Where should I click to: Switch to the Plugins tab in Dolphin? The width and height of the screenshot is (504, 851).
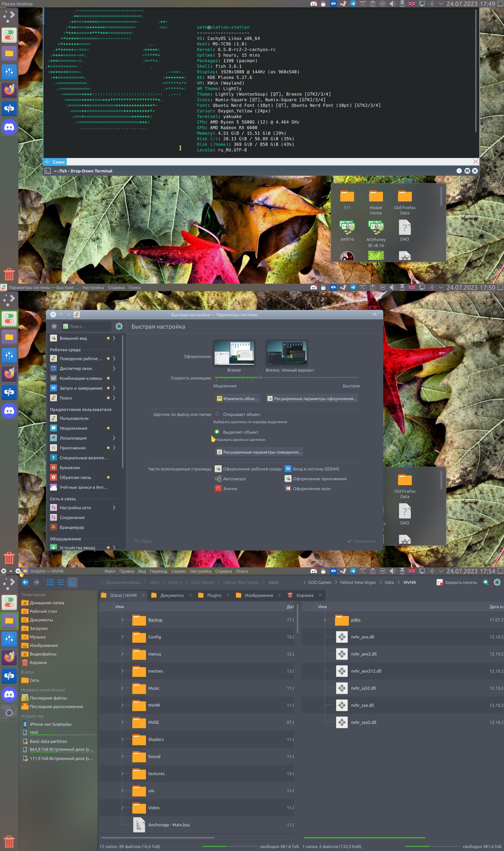[214, 595]
